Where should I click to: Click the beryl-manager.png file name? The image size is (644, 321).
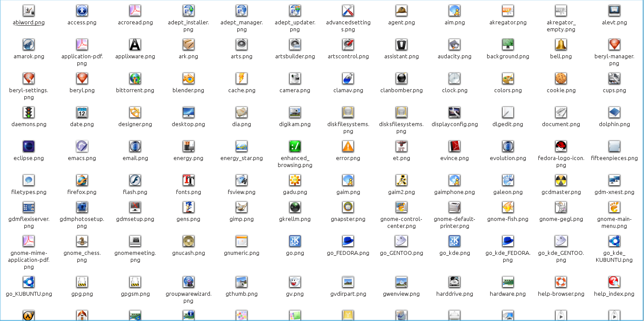pos(614,60)
